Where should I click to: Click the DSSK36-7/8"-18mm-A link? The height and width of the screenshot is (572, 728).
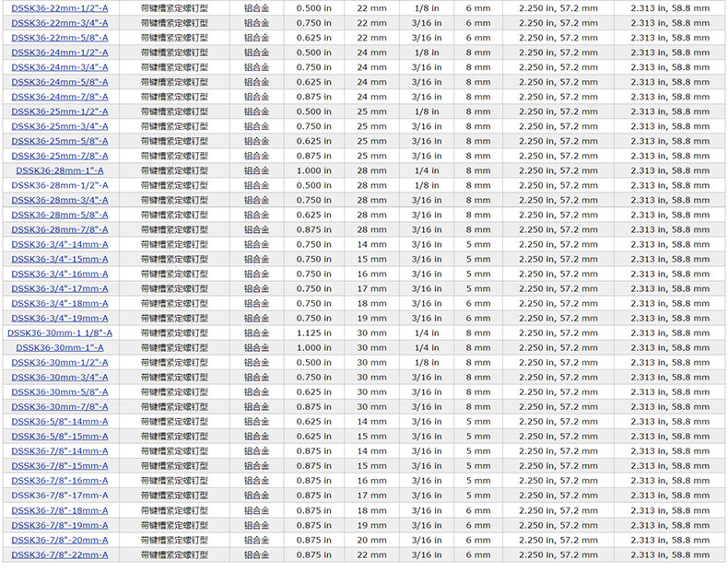point(60,509)
